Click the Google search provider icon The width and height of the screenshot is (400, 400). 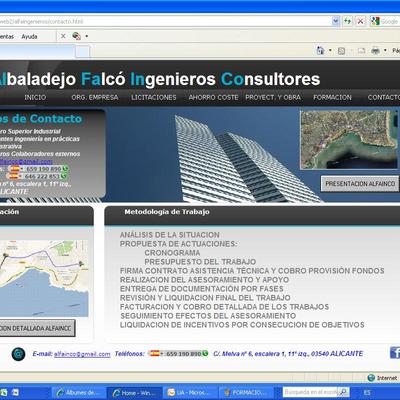pyautogui.click(x=375, y=21)
